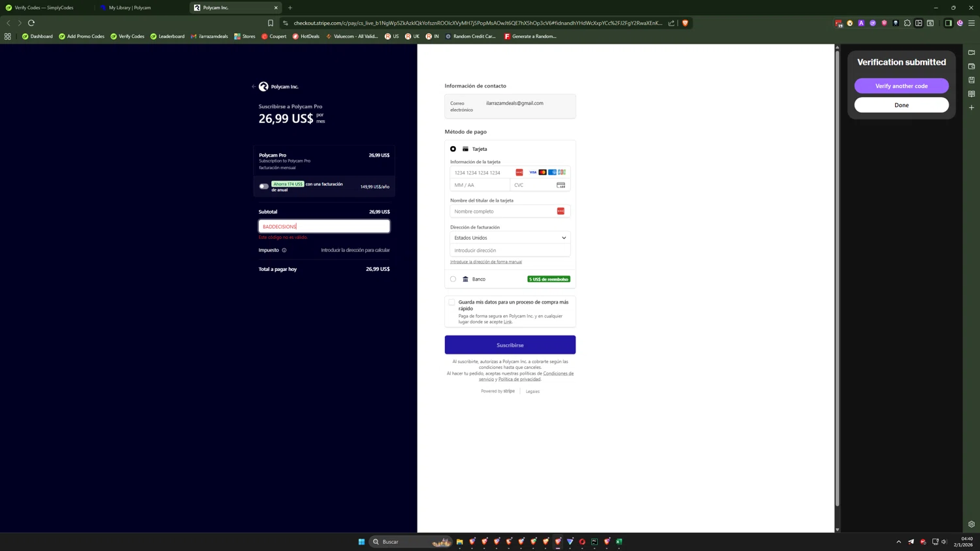Open Brave Shields lion icon in address bar
Image resolution: width=980 pixels, height=551 pixels.
(685, 23)
